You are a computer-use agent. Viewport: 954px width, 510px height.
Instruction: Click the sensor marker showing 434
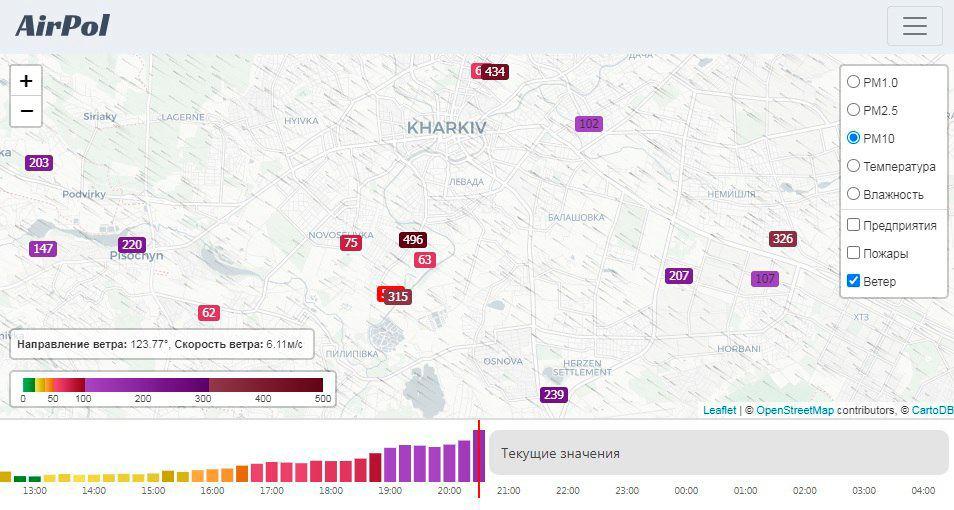tap(495, 72)
